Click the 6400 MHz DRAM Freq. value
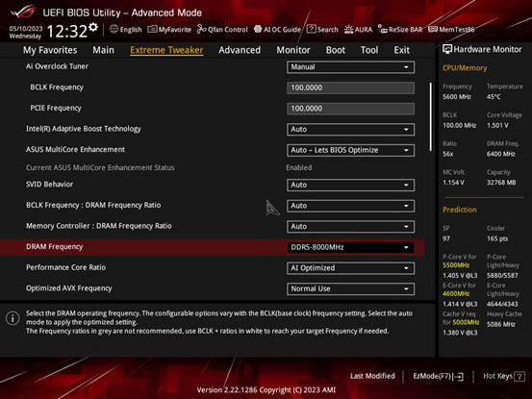 [x=501, y=154]
